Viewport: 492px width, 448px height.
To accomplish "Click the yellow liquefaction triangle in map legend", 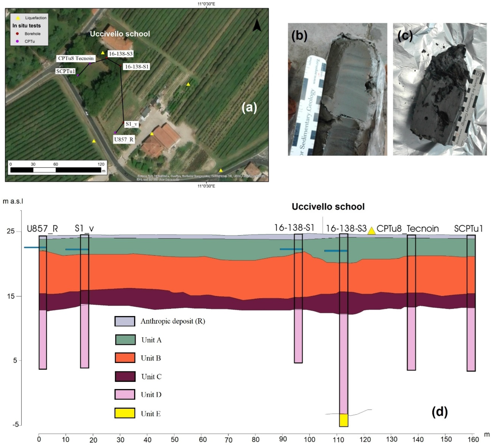I will point(18,18).
